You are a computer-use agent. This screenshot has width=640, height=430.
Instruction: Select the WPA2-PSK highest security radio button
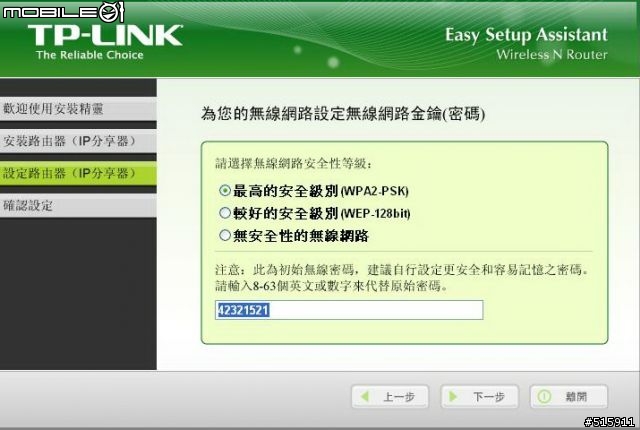pyautogui.click(x=225, y=191)
